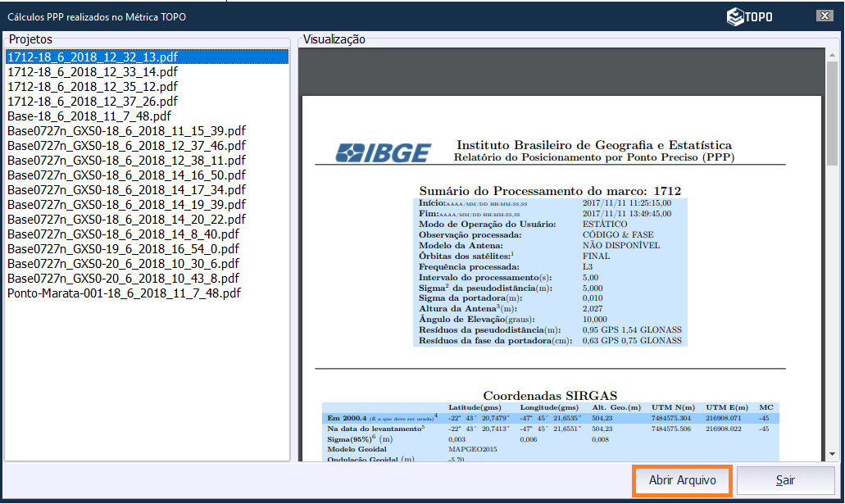Open Base0727n_GXS0-18_6_2018_11_15_39.pdf entry
845x504 pixels.
coord(126,131)
